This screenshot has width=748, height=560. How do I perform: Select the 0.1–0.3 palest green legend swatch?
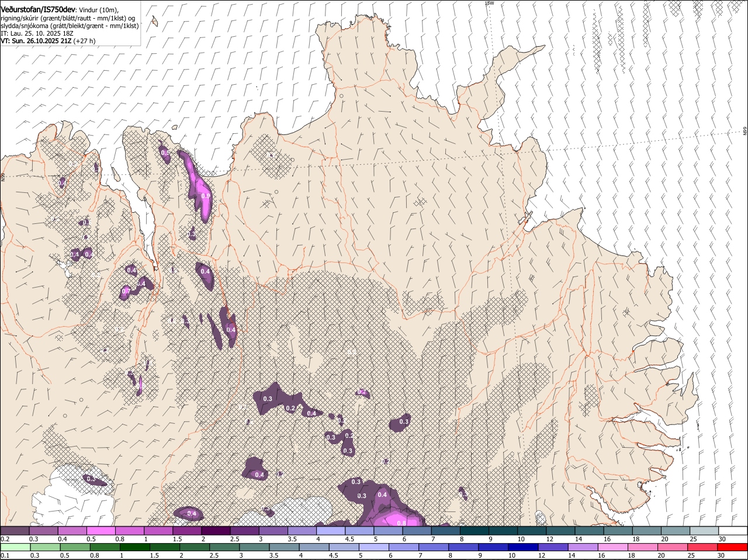15,548
